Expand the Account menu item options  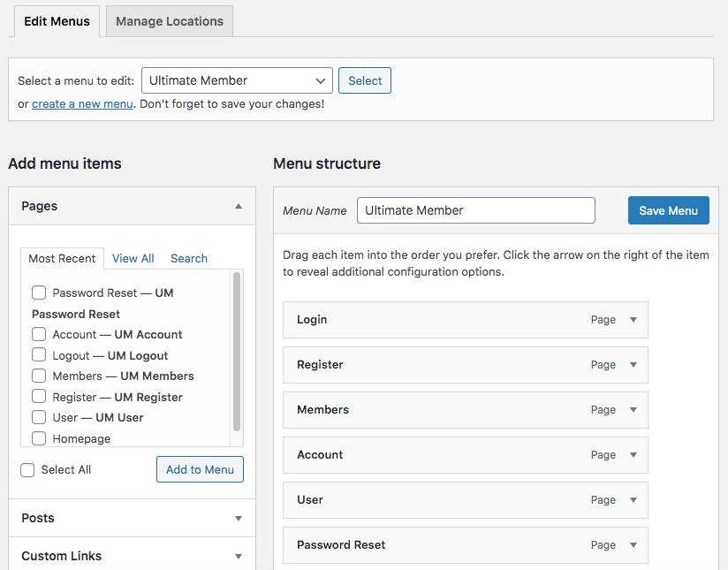pyautogui.click(x=633, y=455)
